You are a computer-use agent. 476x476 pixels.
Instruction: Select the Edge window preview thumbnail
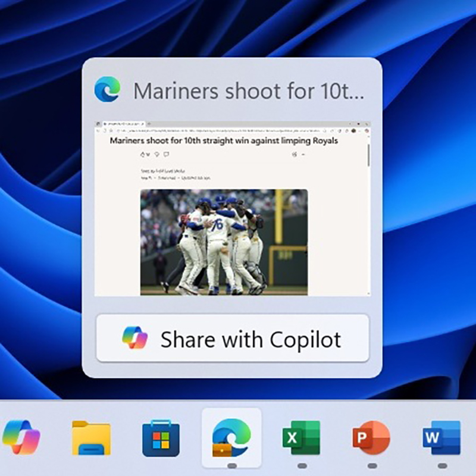[x=233, y=209]
